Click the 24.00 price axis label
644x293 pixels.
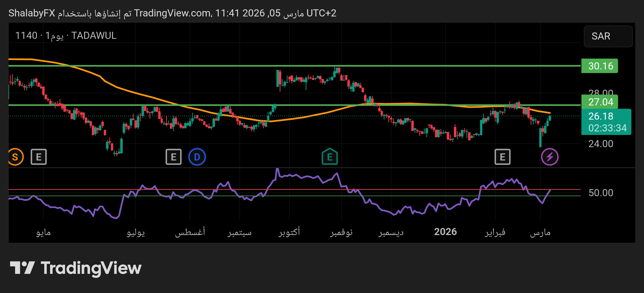(x=601, y=144)
